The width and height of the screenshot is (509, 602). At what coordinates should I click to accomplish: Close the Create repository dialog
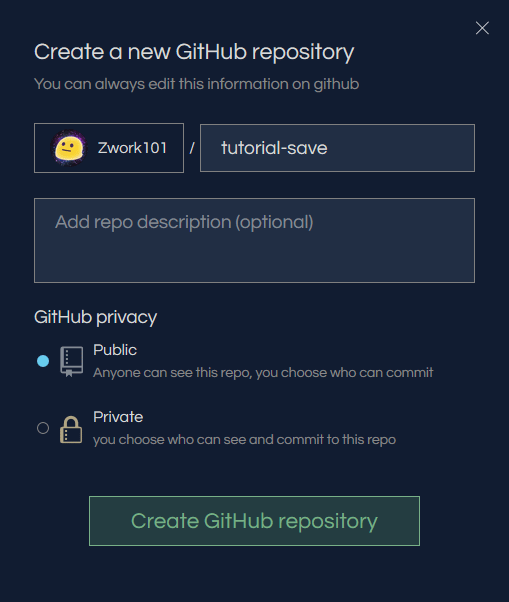482,28
